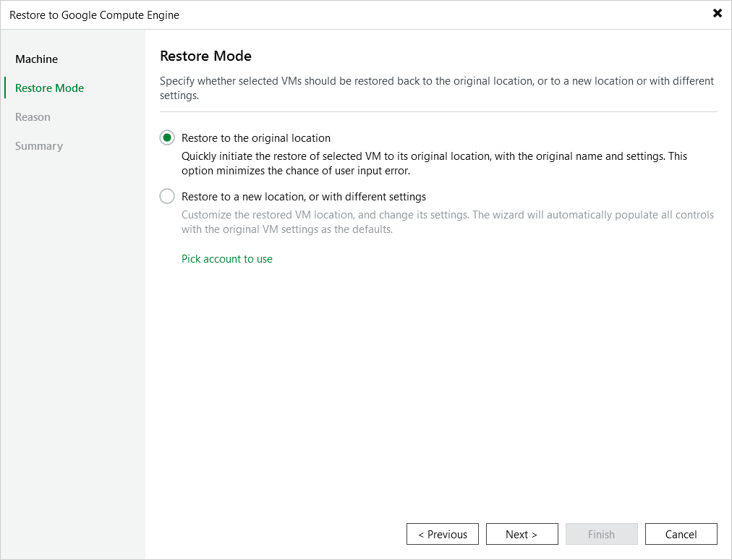Screen dimensions: 732x560
Task: Go to the Summary wizard step
Action: click(x=39, y=146)
